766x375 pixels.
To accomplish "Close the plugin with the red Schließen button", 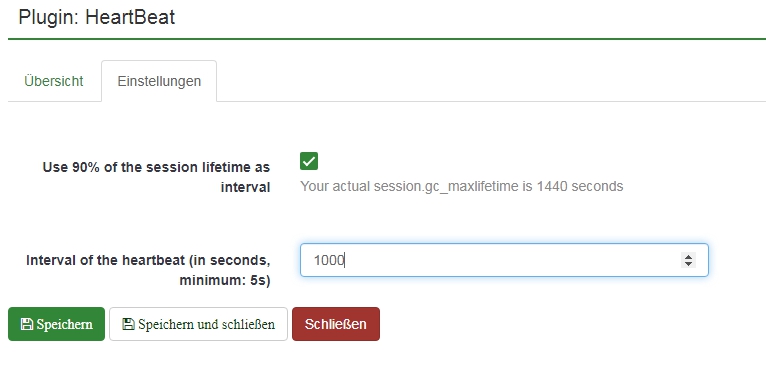I will [x=336, y=324].
